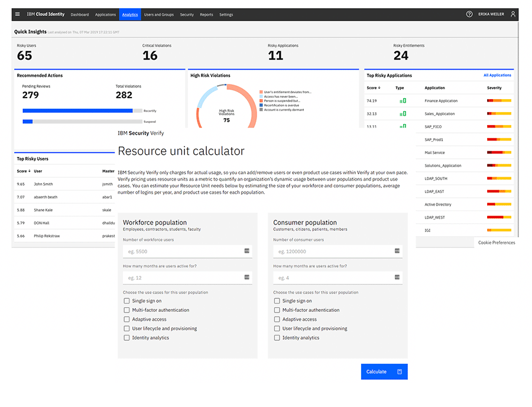Click Active Directory application name
The height and width of the screenshot is (407, 532).
pos(437,204)
